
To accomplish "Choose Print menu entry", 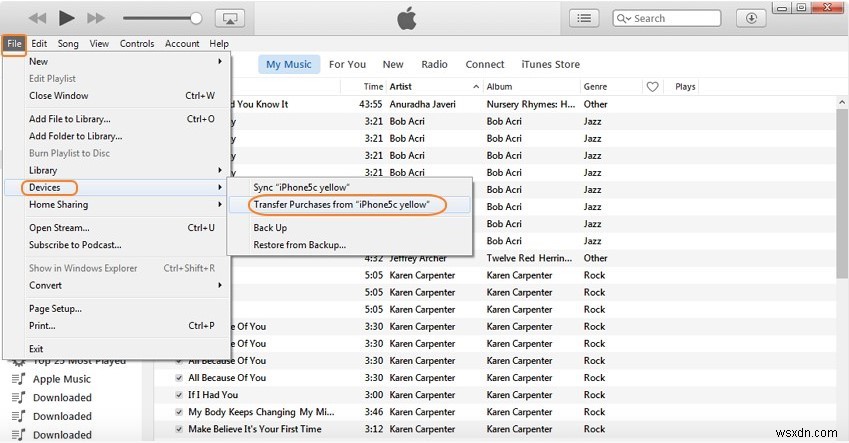I will tap(117, 326).
